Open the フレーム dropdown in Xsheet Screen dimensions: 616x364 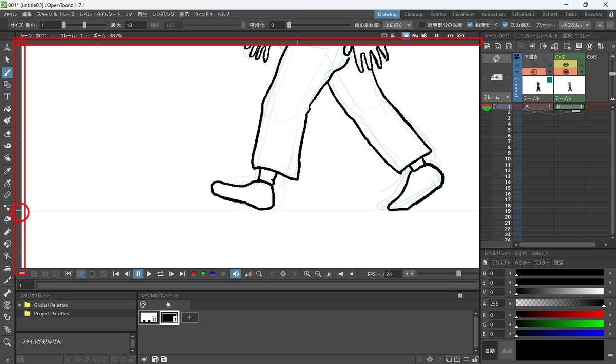coord(496,97)
